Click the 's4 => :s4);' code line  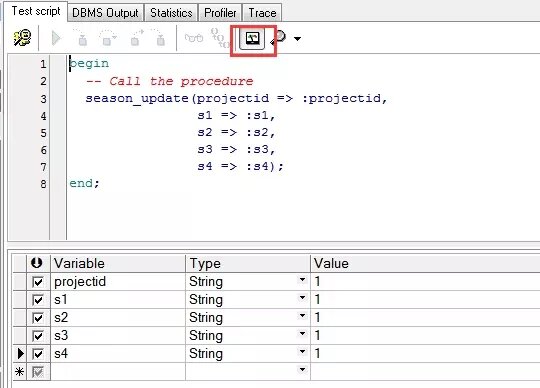240,167
